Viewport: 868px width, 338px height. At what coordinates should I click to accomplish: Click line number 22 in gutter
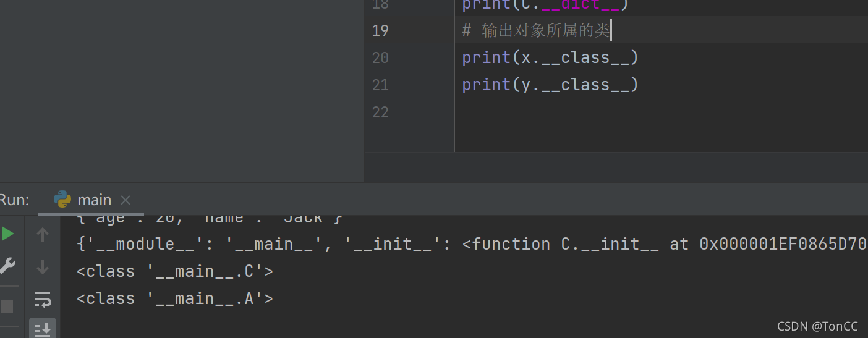[380, 112]
